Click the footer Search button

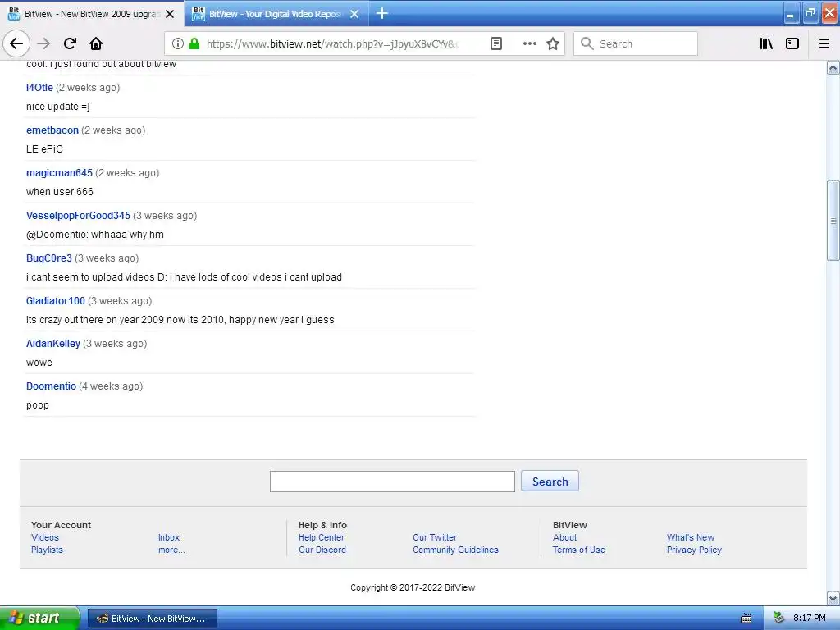[x=550, y=481]
